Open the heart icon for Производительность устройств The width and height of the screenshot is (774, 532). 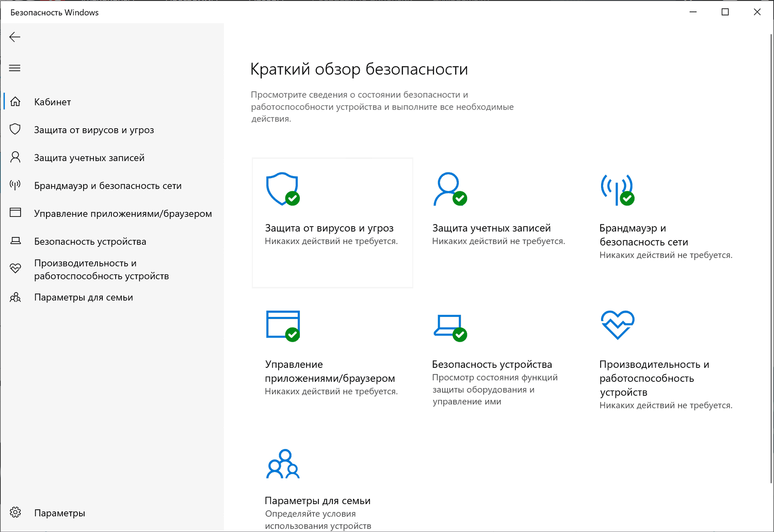pyautogui.click(x=15, y=268)
